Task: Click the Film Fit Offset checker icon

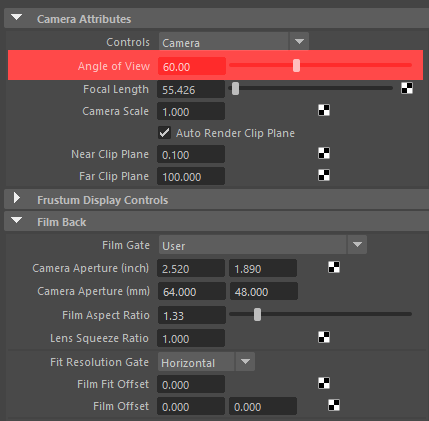Action: (x=324, y=383)
